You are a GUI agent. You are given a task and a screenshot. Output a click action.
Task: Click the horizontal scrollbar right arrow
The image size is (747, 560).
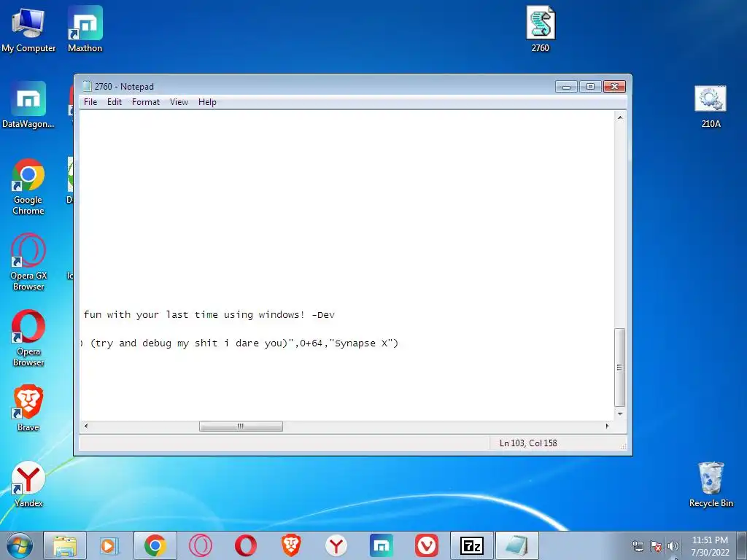(607, 426)
